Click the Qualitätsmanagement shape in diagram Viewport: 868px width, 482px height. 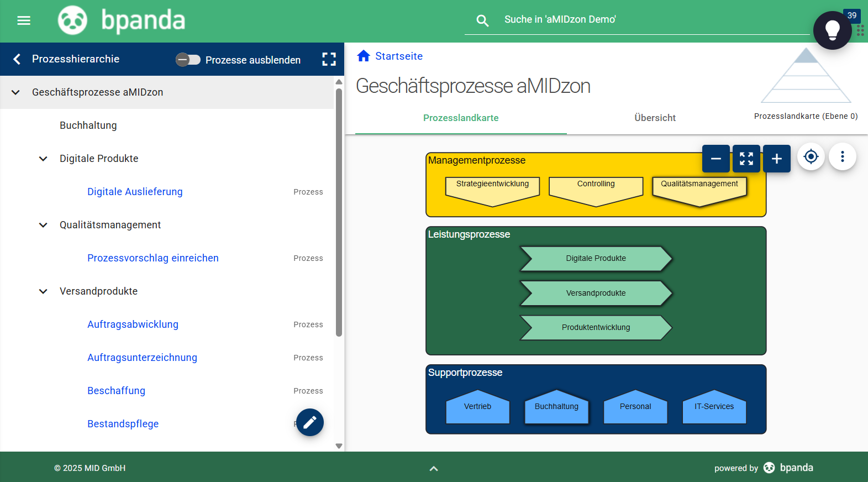[x=699, y=191]
